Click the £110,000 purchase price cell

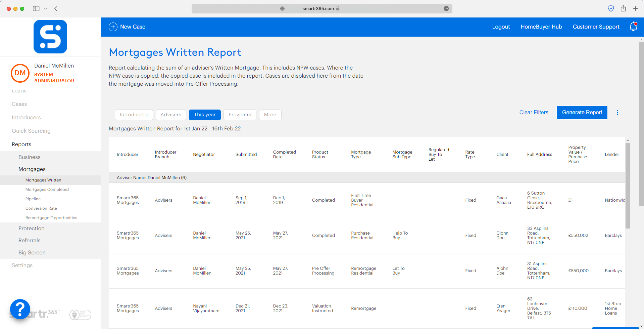(578, 309)
